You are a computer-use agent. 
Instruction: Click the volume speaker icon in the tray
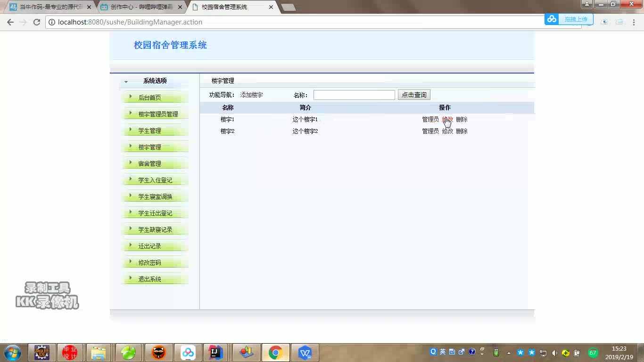point(554,353)
